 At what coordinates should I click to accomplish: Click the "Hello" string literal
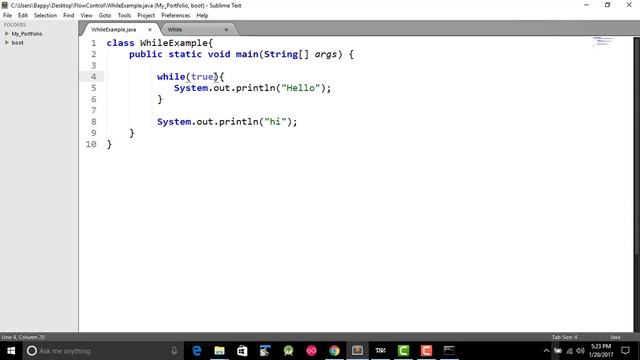301,88
